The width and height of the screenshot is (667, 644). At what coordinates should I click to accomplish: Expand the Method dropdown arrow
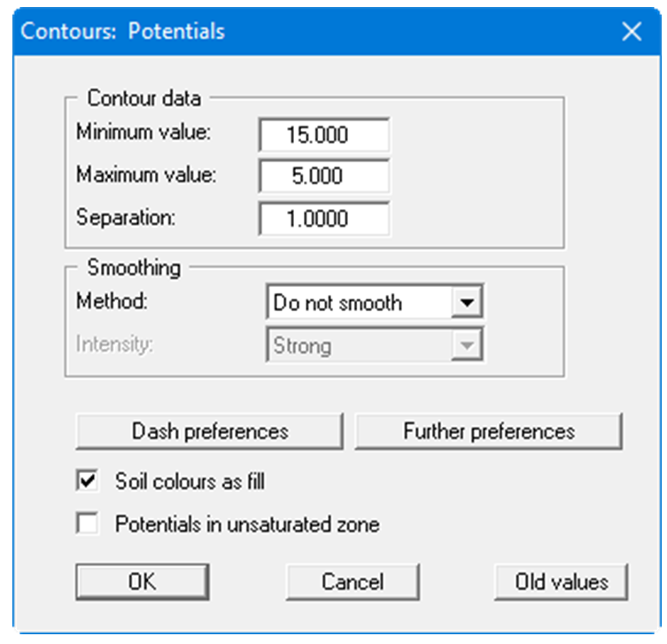(465, 303)
